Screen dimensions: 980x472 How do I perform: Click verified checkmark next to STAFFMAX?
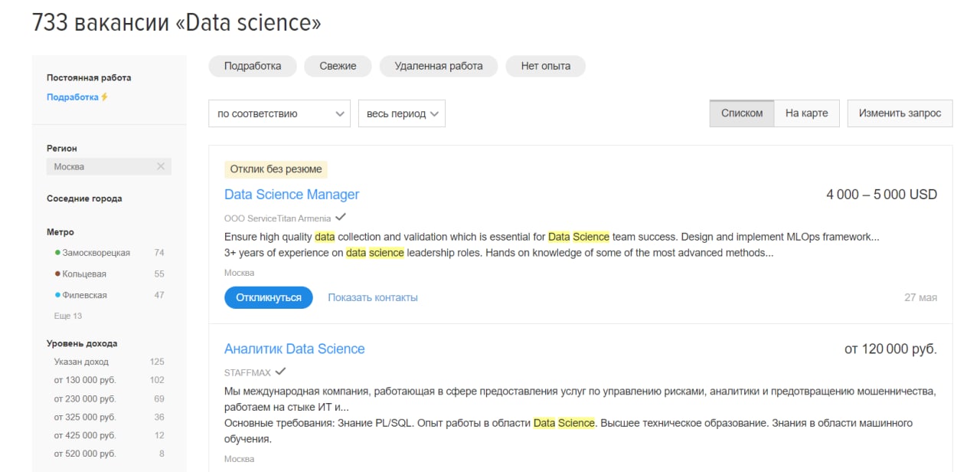pos(280,372)
